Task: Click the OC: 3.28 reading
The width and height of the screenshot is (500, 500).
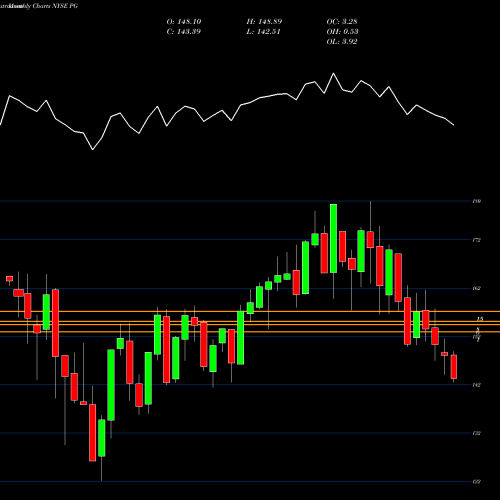Action: click(x=342, y=22)
